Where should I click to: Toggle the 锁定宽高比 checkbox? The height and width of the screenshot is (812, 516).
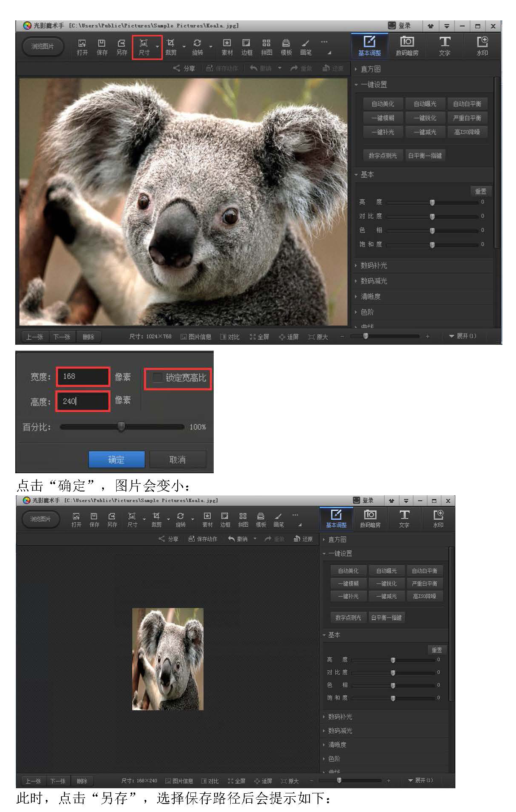click(157, 377)
